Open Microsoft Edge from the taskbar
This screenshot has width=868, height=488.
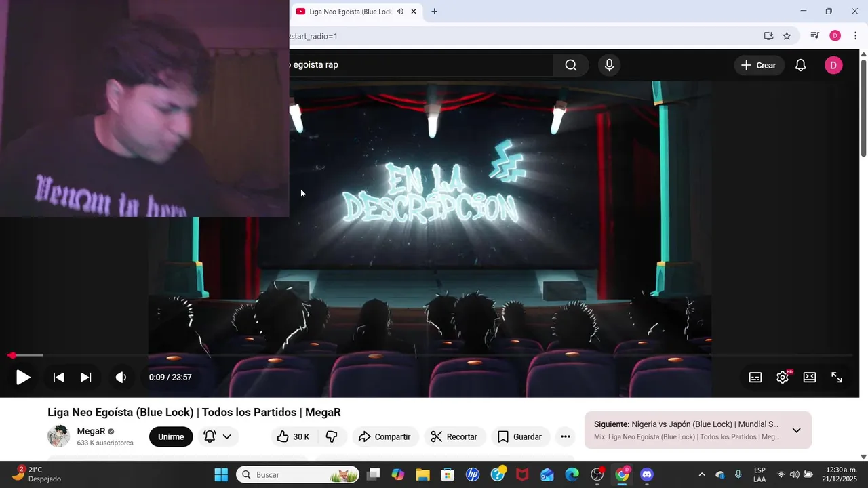[x=572, y=474]
